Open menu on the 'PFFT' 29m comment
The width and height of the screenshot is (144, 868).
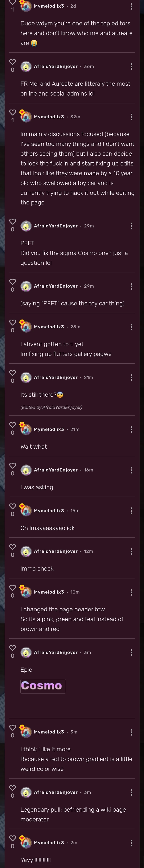[131, 226]
